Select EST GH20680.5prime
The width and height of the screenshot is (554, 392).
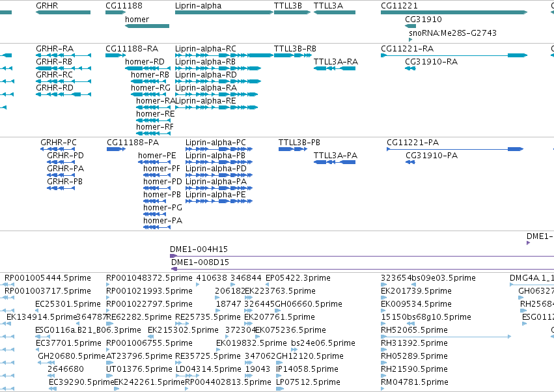coord(72,356)
